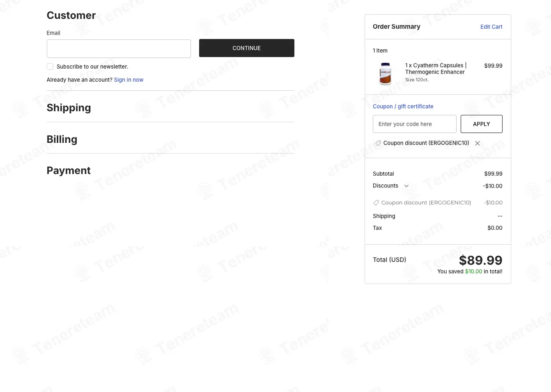Toggle the Coupon / gift certificate section
The width and height of the screenshot is (551, 392).
tap(403, 106)
